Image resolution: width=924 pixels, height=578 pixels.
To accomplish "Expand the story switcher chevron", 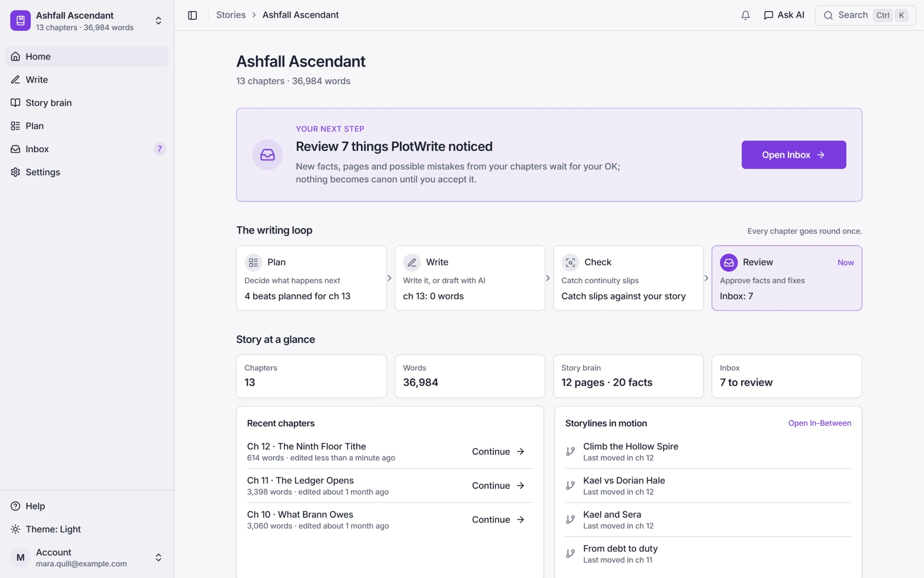I will 158,21.
